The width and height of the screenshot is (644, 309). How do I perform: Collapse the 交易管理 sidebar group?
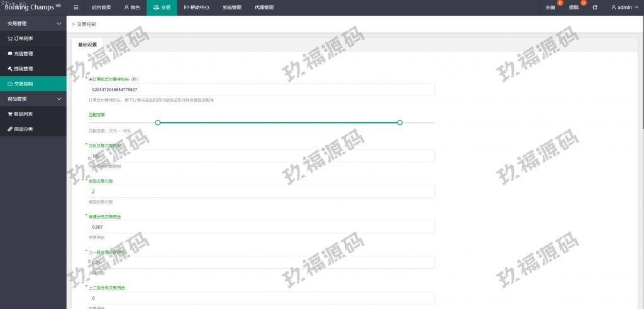pos(59,23)
